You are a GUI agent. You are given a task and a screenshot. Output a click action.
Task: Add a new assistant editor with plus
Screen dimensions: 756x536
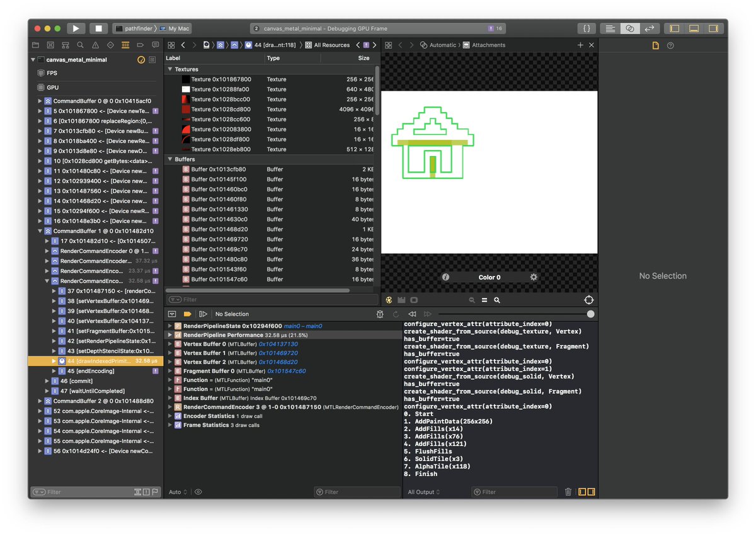(x=580, y=45)
